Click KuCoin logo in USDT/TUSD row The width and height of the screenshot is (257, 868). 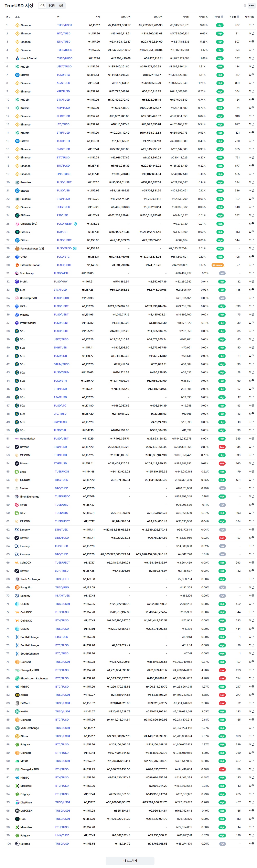pyautogui.click(x=17, y=67)
